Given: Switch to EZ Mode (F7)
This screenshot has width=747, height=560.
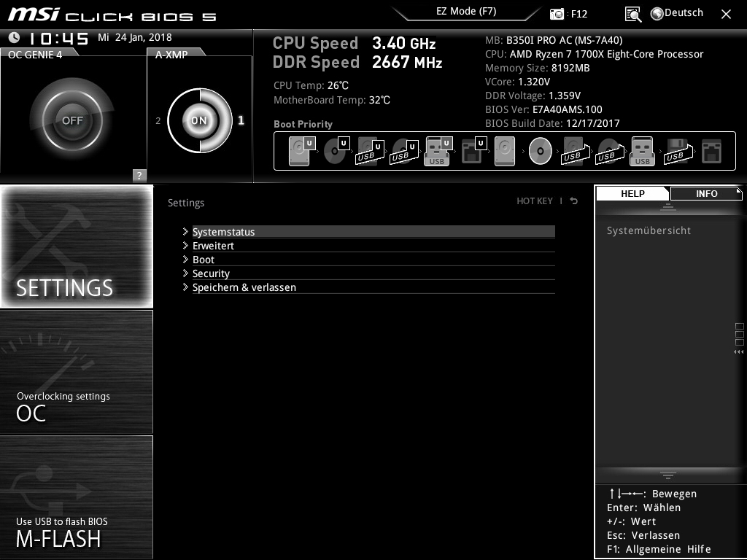Looking at the screenshot, I should [466, 12].
